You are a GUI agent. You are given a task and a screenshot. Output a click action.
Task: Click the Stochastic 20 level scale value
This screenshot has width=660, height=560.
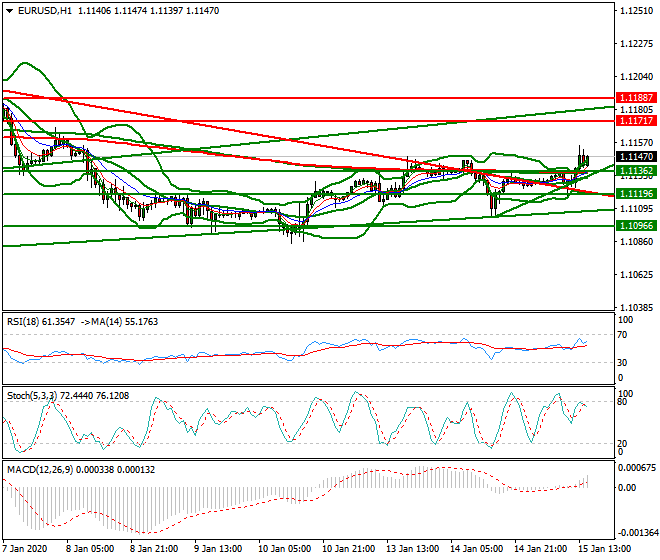point(623,443)
